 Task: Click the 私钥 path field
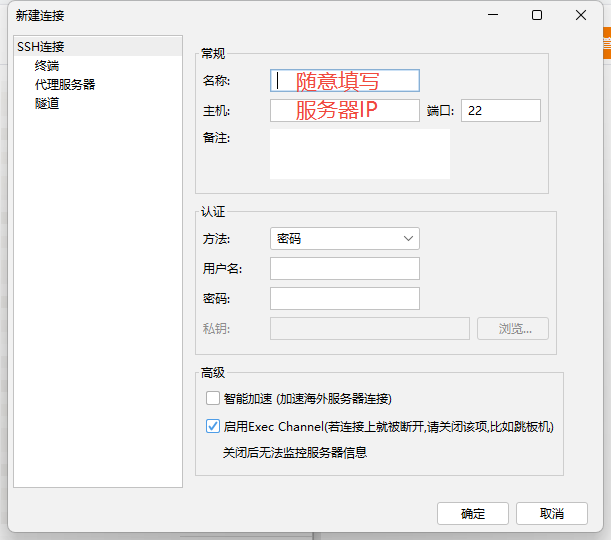[x=369, y=329]
